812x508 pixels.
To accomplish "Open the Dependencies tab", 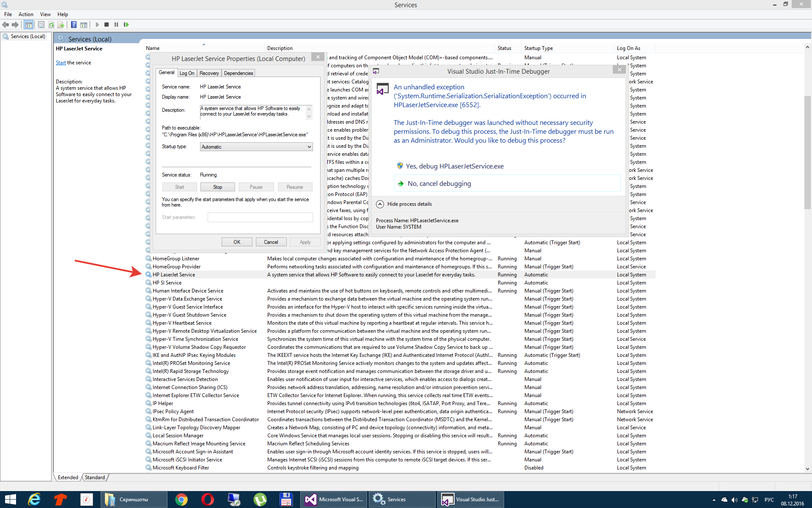I will (x=238, y=73).
